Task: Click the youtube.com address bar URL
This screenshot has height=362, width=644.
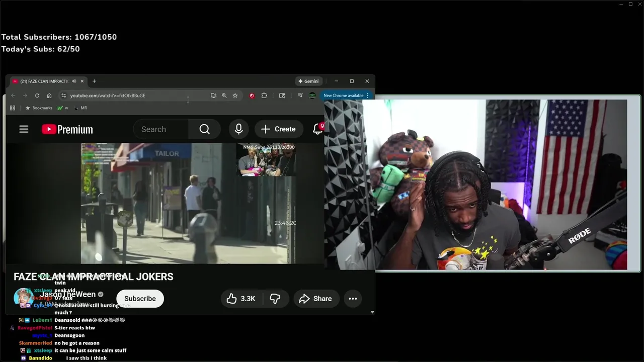Action: [x=108, y=96]
